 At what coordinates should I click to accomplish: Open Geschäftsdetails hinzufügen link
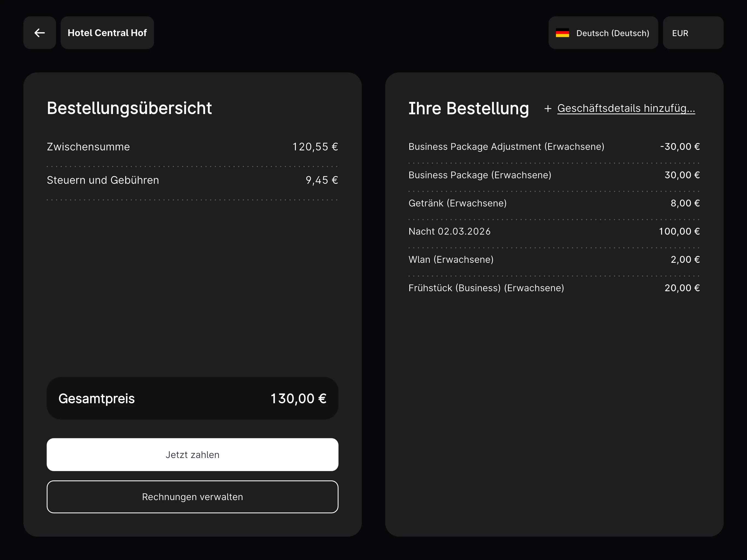coord(626,108)
